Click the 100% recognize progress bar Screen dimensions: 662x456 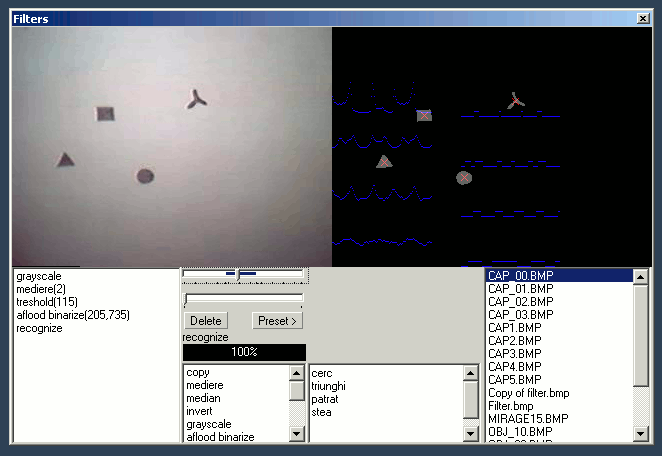pyautogui.click(x=244, y=352)
